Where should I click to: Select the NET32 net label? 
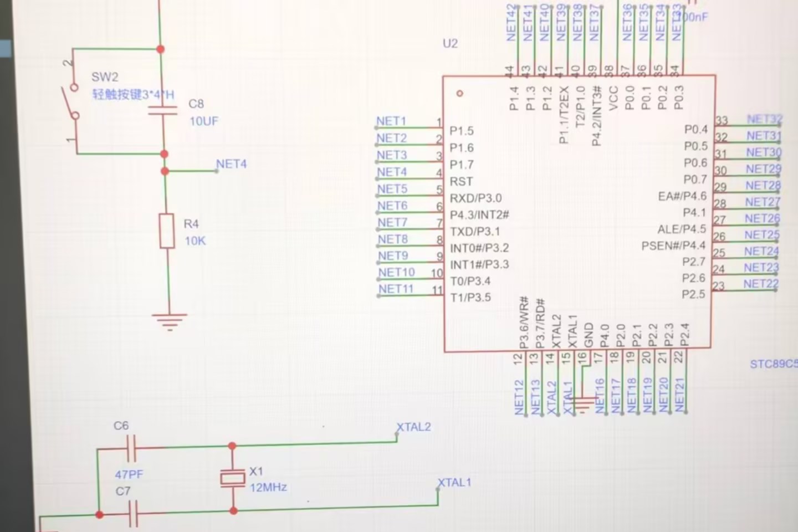[764, 119]
